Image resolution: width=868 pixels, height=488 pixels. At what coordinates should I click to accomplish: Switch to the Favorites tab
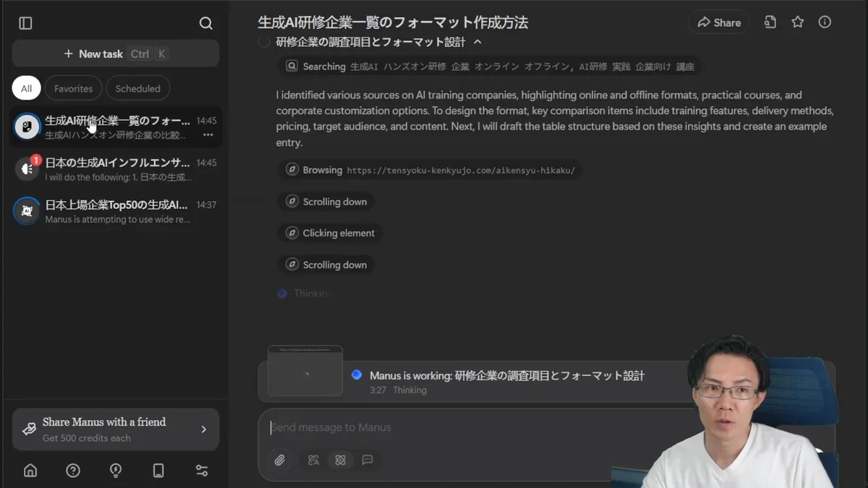pos(73,88)
